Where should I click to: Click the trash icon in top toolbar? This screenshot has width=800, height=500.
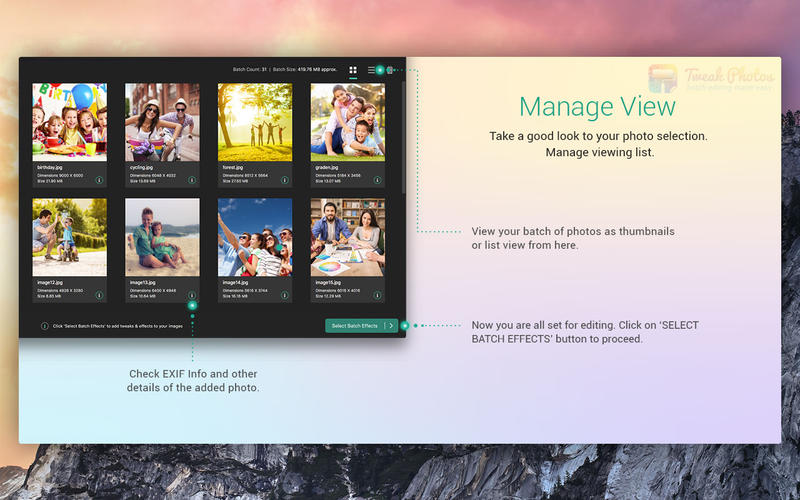click(x=389, y=70)
